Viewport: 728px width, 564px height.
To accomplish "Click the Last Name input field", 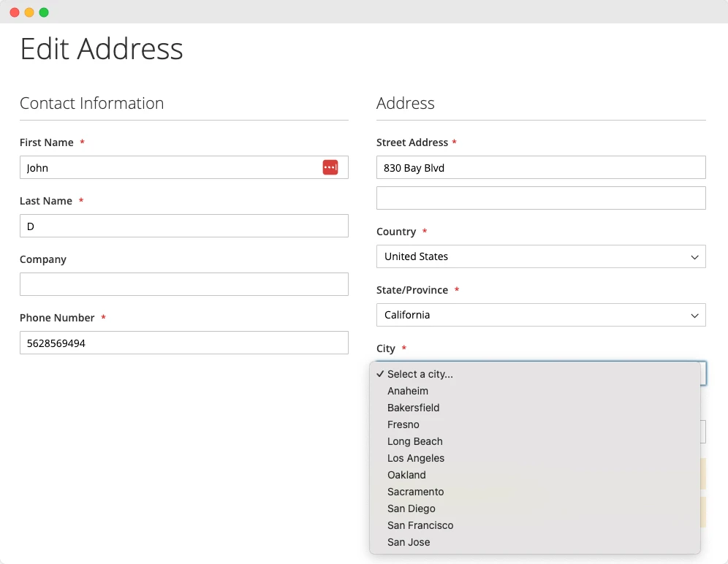I will 183,226.
